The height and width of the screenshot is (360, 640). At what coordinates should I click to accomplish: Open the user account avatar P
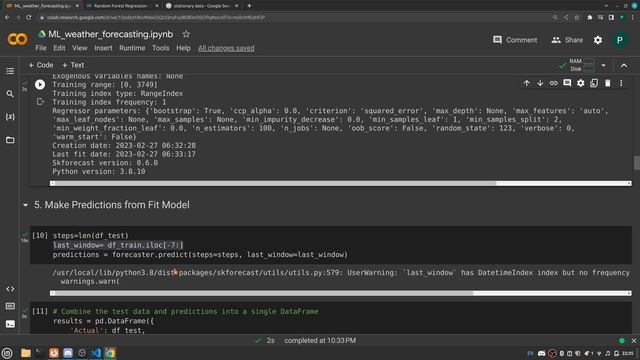click(620, 40)
